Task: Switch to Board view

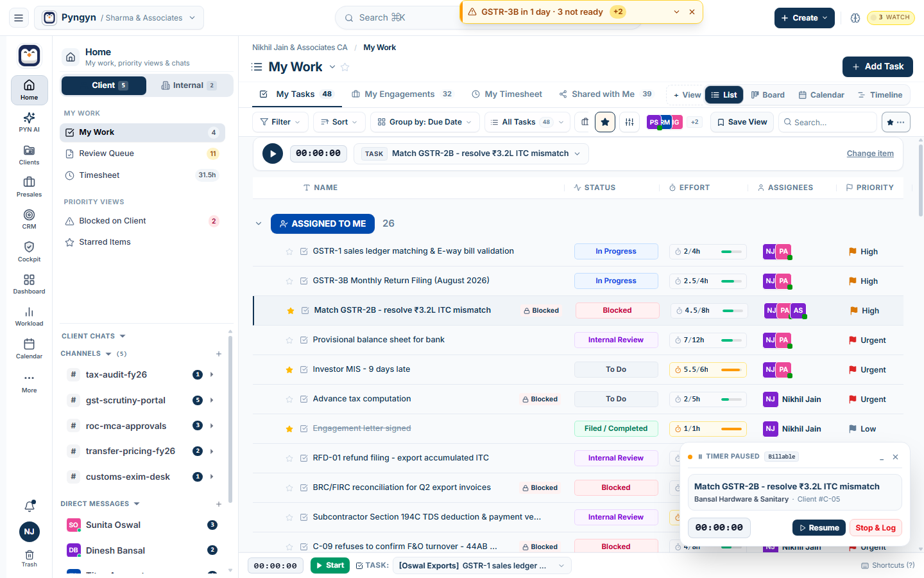Action: (x=768, y=95)
